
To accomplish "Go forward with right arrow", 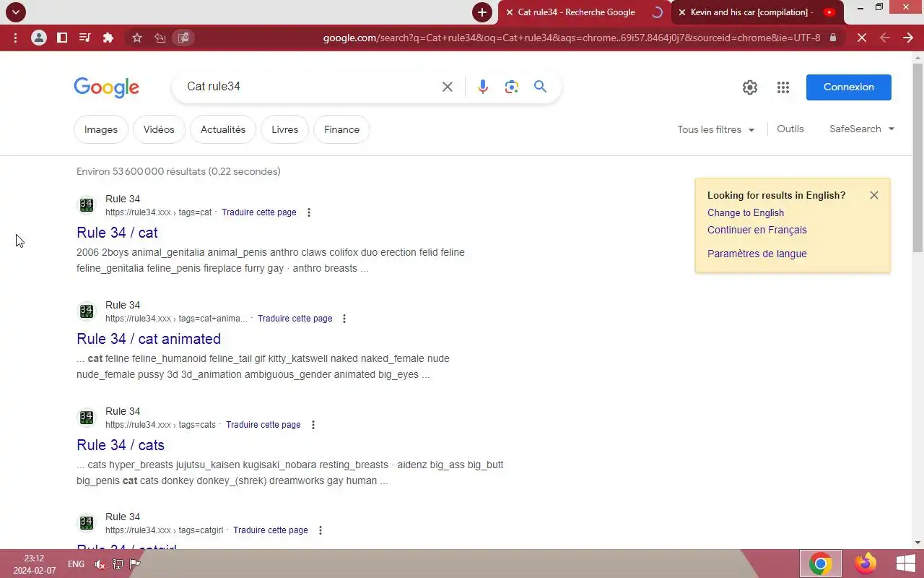I will 908,38.
